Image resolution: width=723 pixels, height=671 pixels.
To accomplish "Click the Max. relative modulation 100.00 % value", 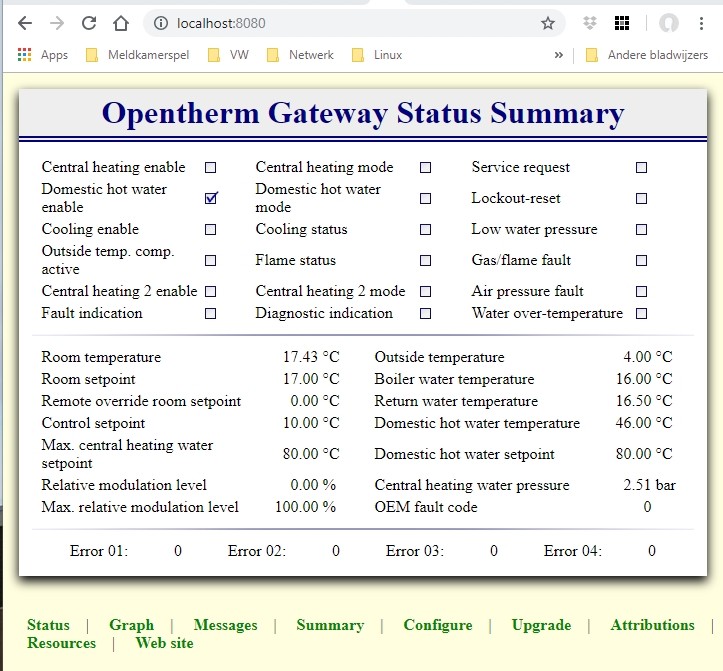I will click(x=305, y=507).
